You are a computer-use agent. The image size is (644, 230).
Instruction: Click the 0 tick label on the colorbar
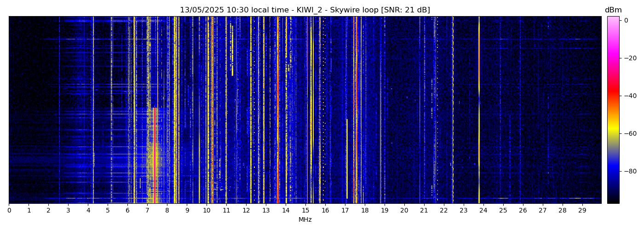click(x=626, y=20)
